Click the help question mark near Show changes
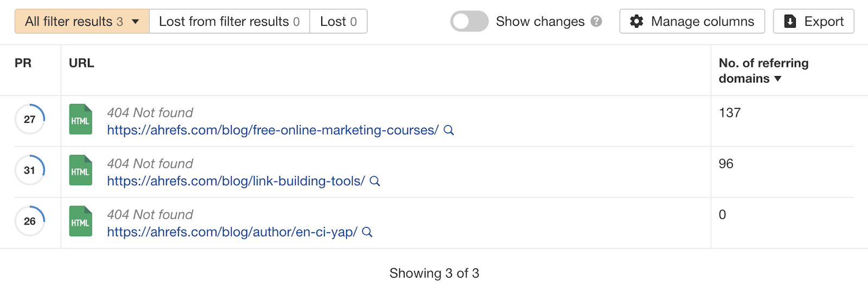868x295 pixels. click(596, 22)
